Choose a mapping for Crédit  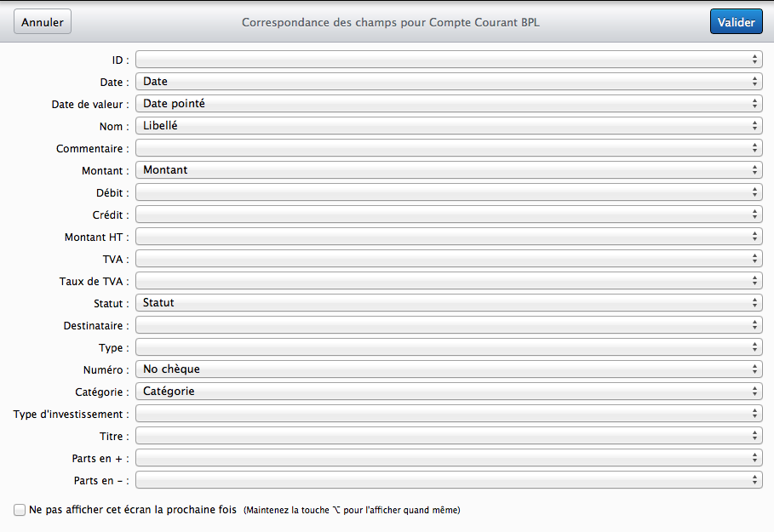[449, 215]
